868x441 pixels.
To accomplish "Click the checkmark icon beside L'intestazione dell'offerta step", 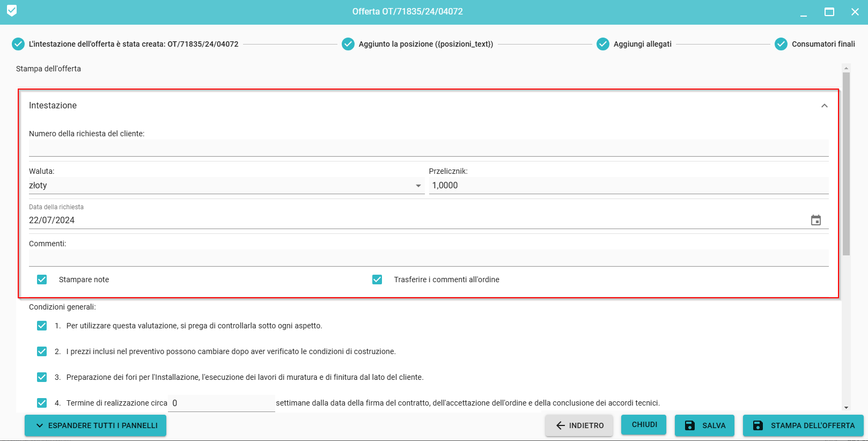I will coord(18,44).
